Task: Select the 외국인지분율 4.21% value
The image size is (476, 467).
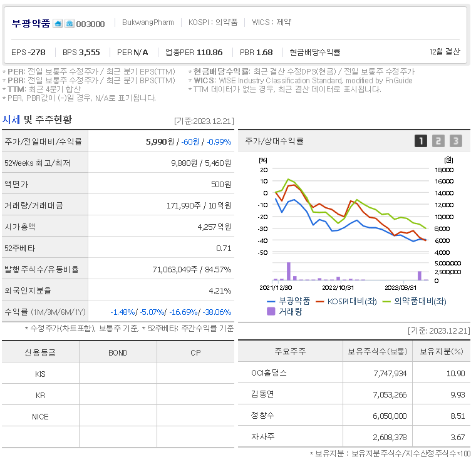Action: (x=220, y=290)
